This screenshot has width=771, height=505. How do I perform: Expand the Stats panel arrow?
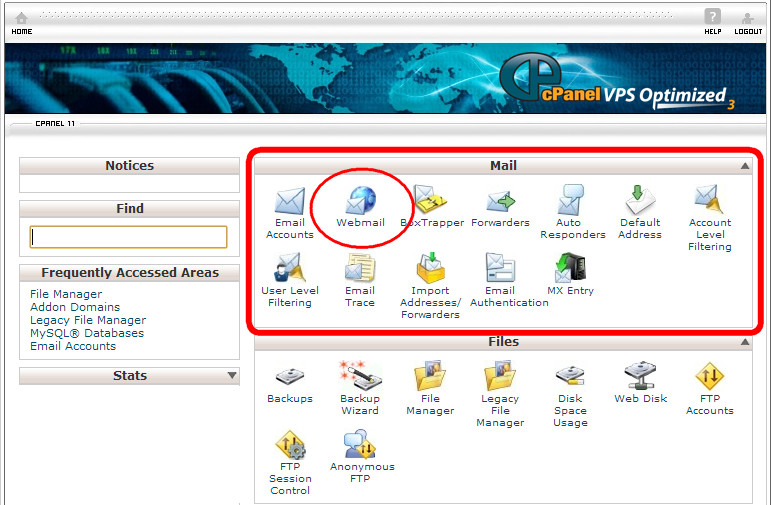click(x=232, y=376)
